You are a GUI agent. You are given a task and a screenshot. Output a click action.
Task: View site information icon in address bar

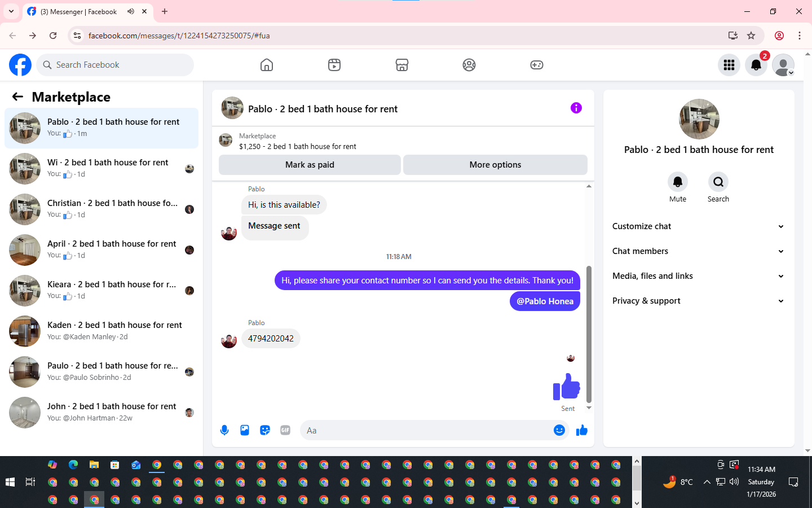(77, 36)
